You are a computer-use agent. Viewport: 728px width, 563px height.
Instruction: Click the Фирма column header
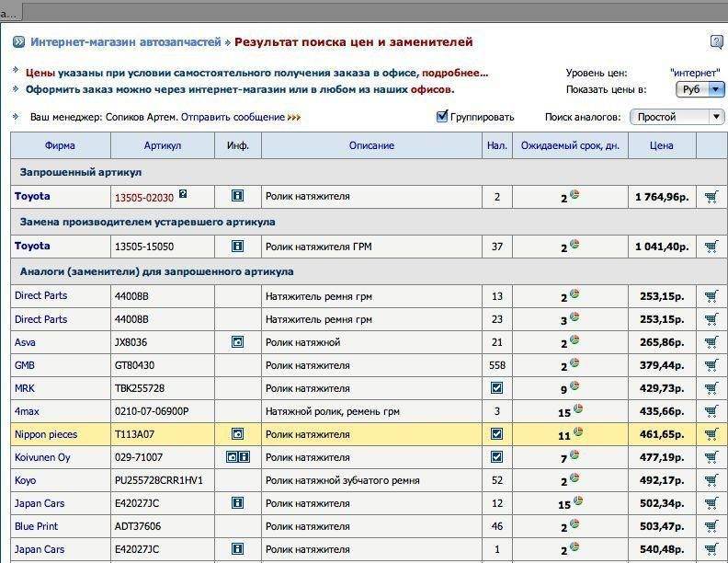(x=60, y=145)
